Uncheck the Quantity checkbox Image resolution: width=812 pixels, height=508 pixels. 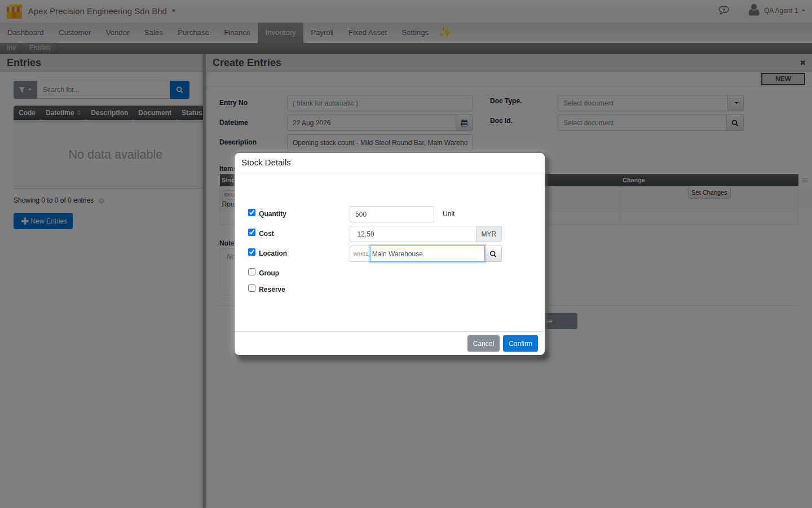251,213
